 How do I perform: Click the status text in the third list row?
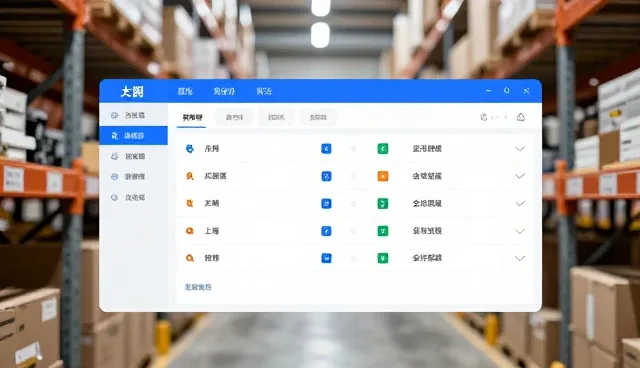(x=427, y=203)
